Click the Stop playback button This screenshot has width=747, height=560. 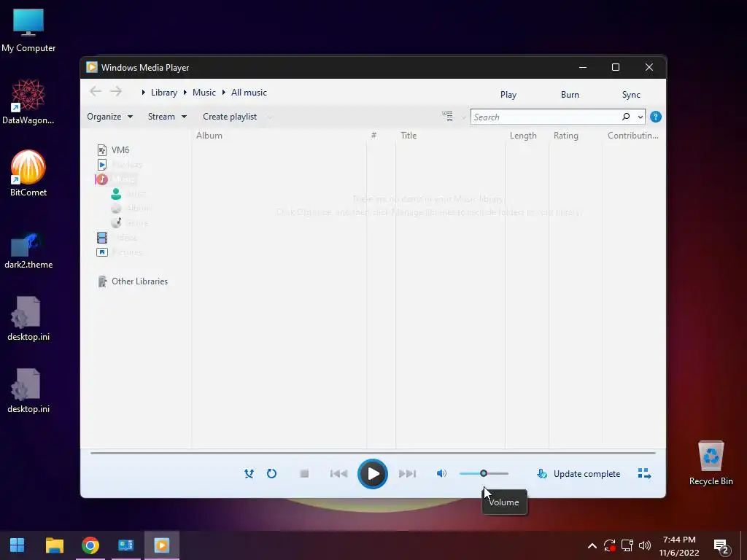(x=304, y=473)
